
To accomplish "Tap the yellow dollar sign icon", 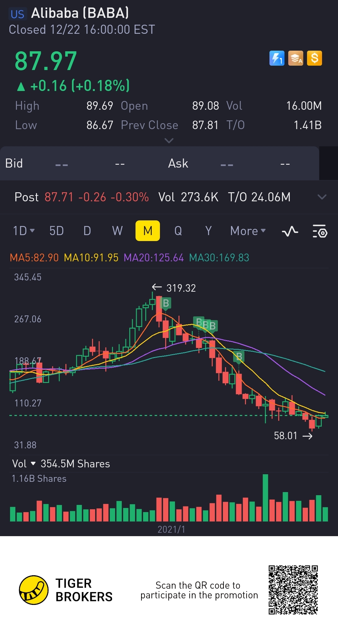I will click(315, 58).
